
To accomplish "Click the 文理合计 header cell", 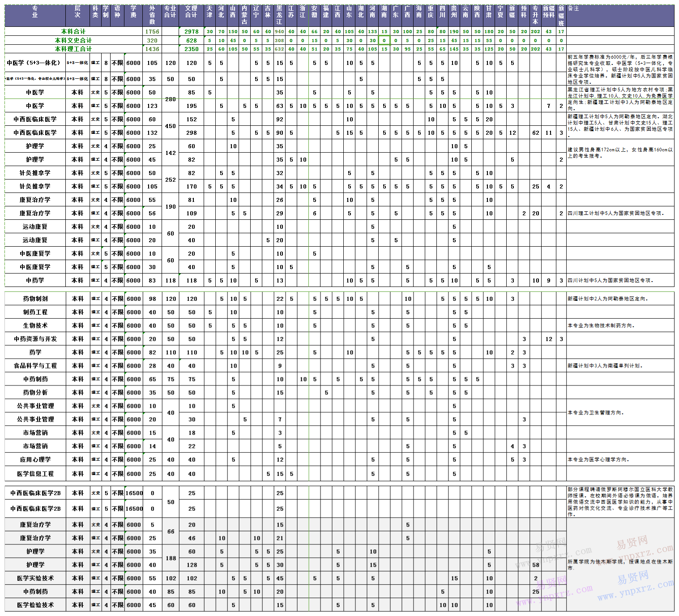I will pos(191,16).
